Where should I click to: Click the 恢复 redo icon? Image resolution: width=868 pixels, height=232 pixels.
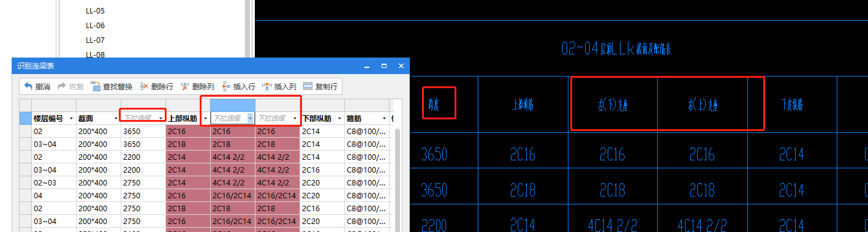pyautogui.click(x=62, y=86)
